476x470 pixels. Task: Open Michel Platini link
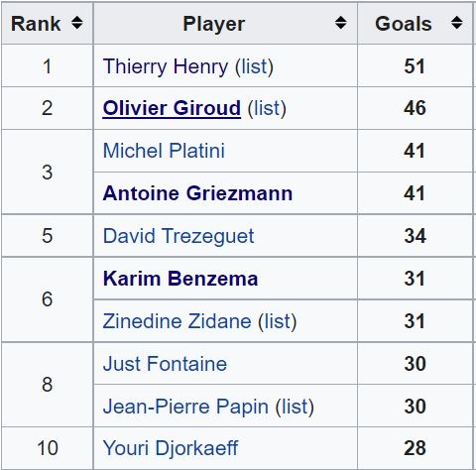coord(164,151)
